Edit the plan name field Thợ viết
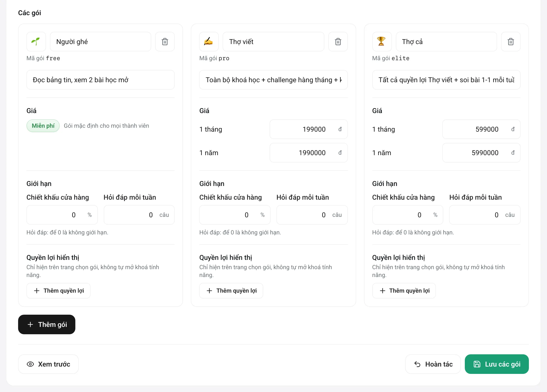The height and width of the screenshot is (392, 547). coord(273,42)
